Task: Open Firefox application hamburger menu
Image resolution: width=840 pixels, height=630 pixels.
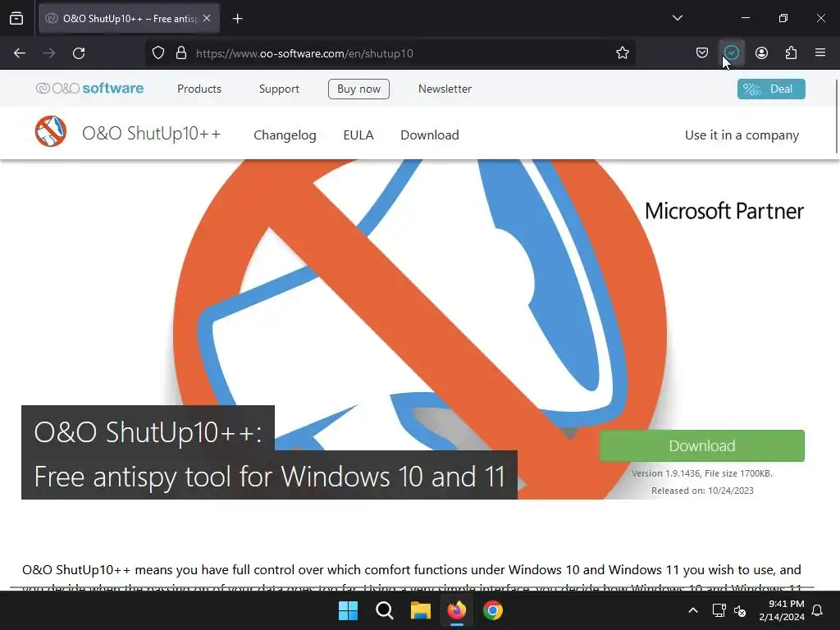Action: (x=820, y=53)
